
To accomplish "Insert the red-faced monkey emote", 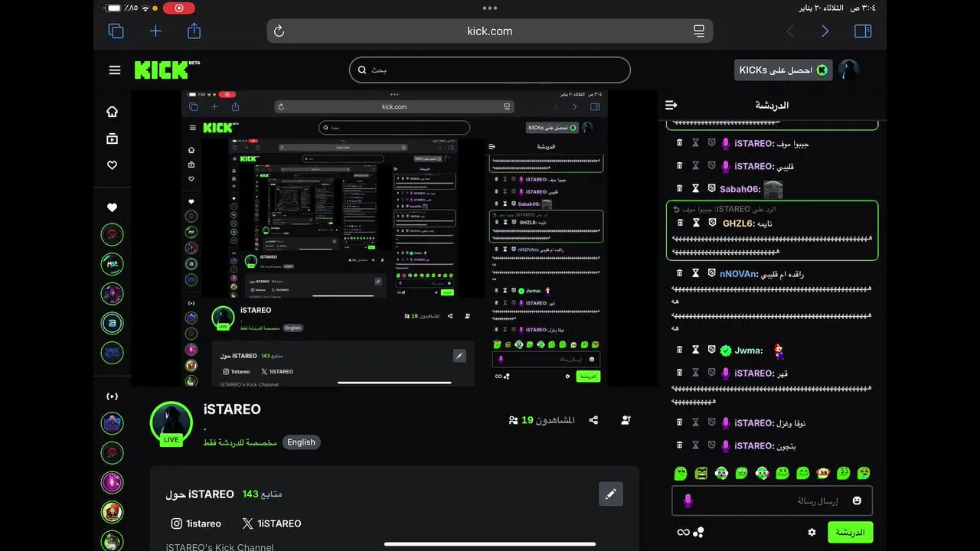I will point(823,473).
